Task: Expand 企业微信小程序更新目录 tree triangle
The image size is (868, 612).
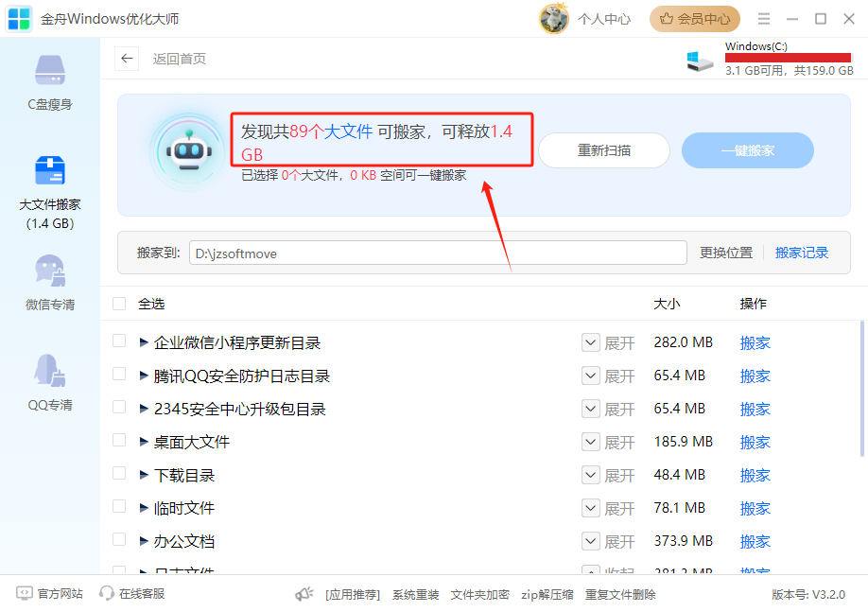Action: (144, 342)
